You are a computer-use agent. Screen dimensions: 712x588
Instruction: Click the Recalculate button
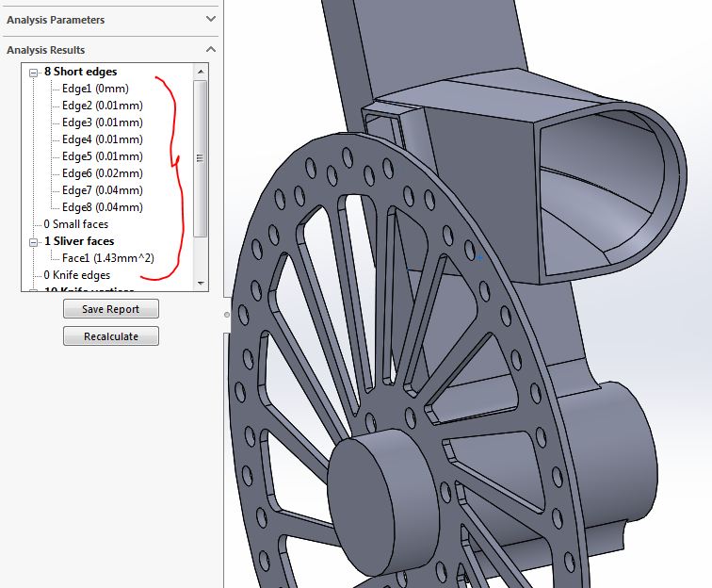[x=111, y=336]
